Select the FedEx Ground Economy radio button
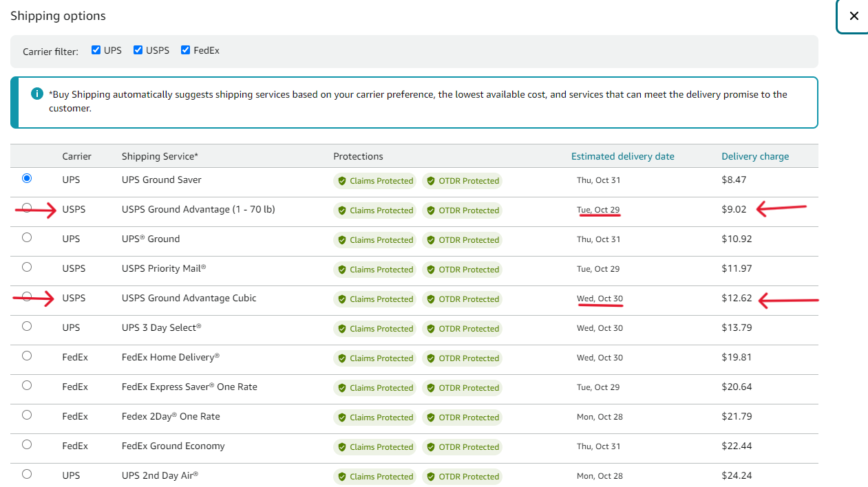Image resolution: width=868 pixels, height=487 pixels. (x=27, y=444)
